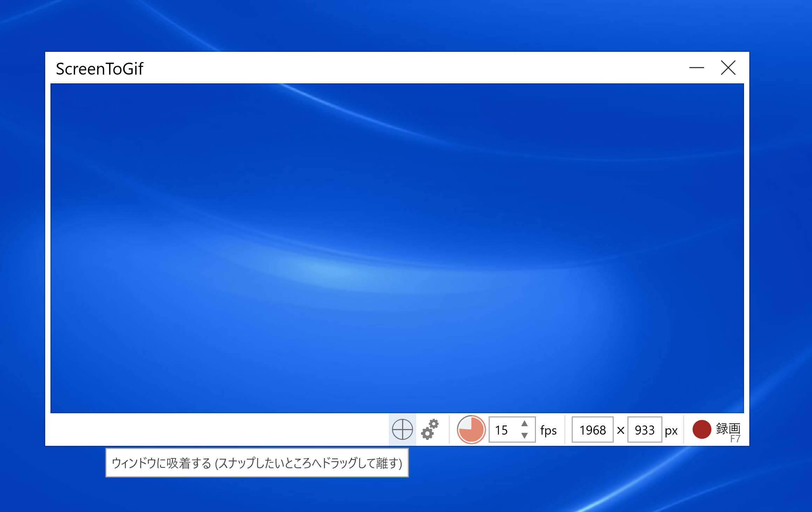This screenshot has height=512, width=812.
Task: Decrease fps with the down arrow
Action: [524, 436]
